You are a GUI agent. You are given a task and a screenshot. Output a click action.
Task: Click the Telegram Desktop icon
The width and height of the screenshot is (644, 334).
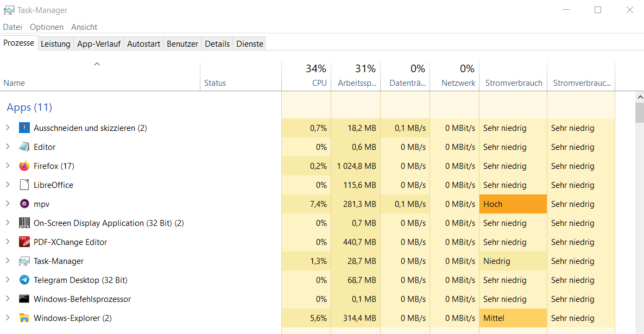(24, 280)
